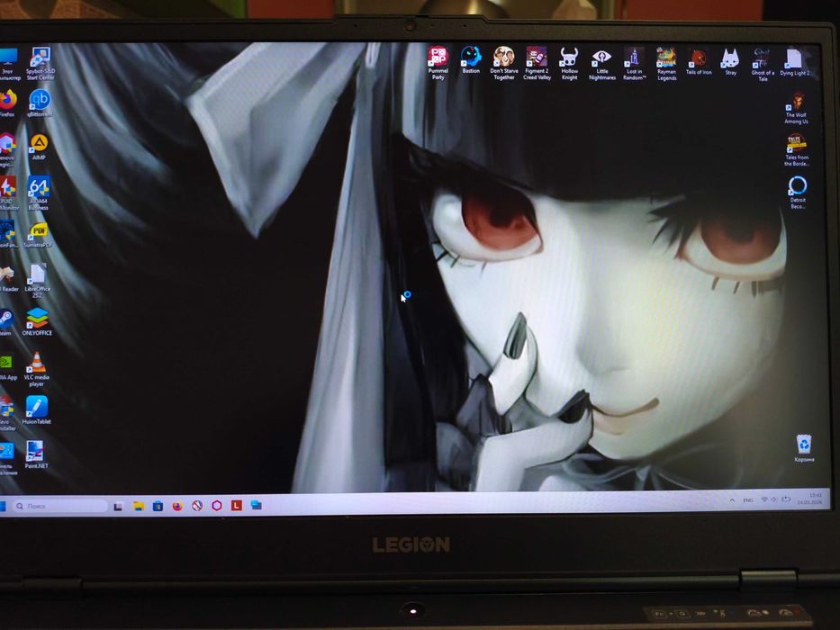Click the pink hexagon taskbar icon
This screenshot has width=840, height=630.
click(216, 506)
